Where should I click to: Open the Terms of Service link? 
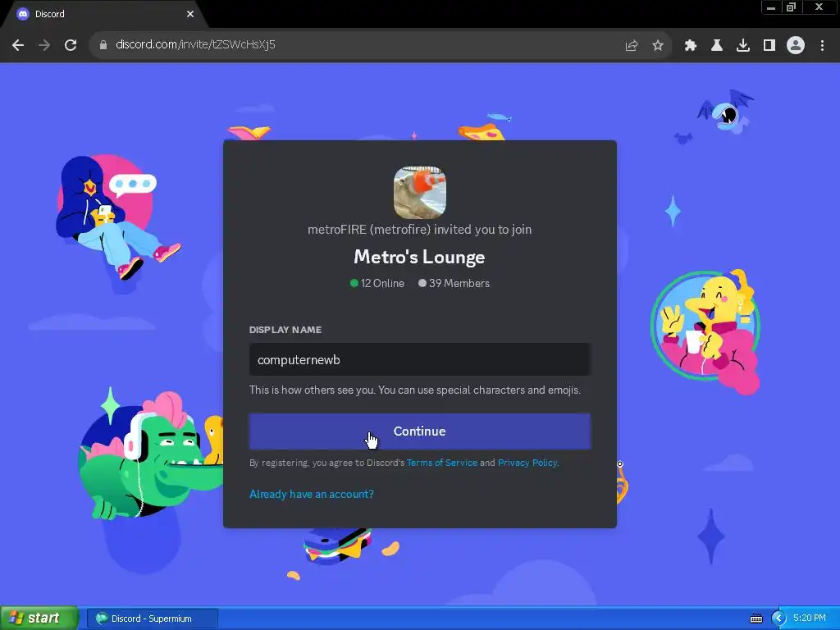[442, 463]
